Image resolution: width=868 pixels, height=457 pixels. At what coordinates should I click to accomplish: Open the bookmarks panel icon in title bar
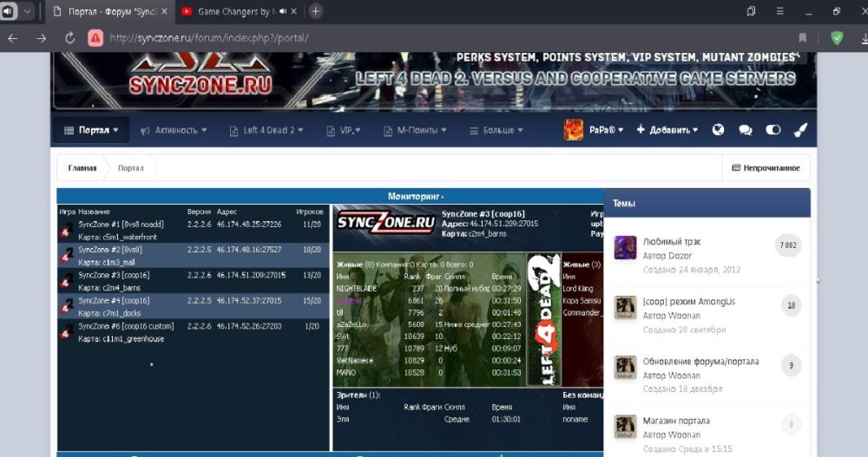[x=751, y=11]
